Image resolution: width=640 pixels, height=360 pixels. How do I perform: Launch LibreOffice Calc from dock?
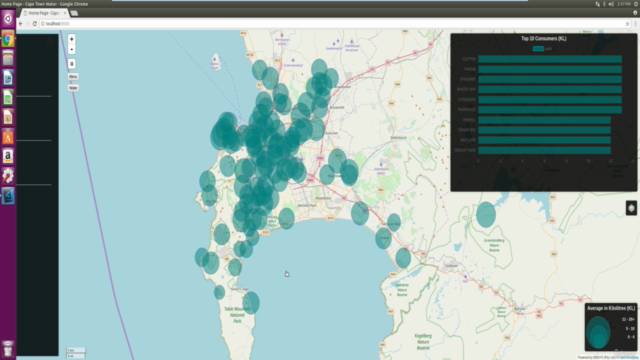(8, 98)
